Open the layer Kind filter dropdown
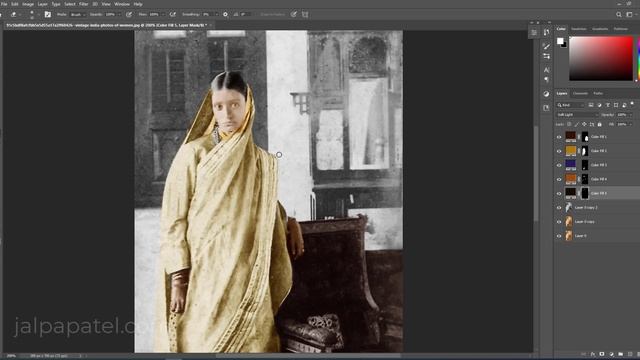Image resolution: width=640 pixels, height=360 pixels. click(571, 105)
